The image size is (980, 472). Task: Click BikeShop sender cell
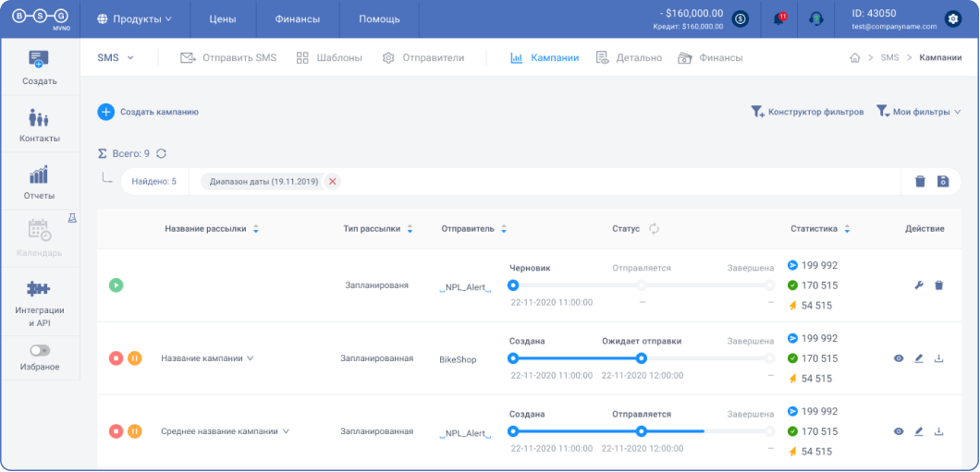pos(458,359)
